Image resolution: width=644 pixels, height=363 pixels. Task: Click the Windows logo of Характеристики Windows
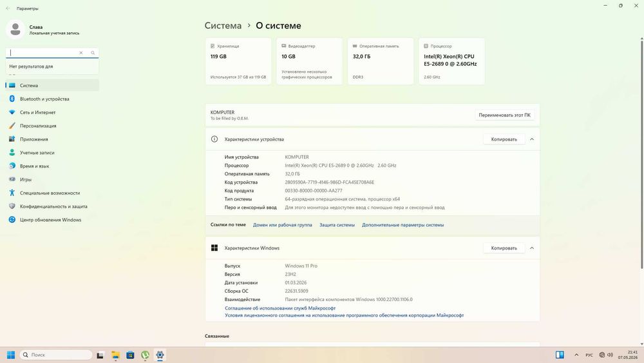214,248
